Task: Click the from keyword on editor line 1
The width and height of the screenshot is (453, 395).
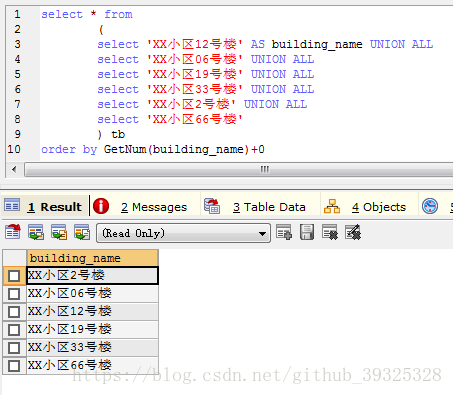Action: 118,14
